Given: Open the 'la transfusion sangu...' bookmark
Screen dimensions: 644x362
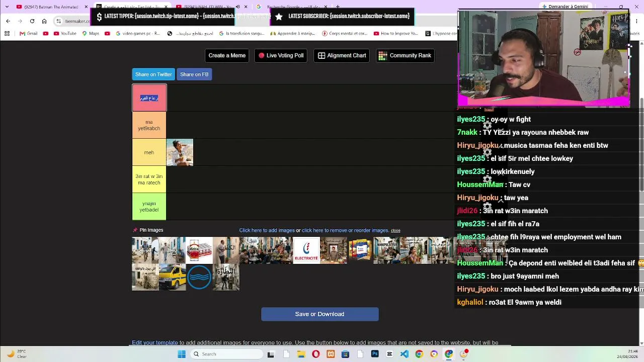Looking at the screenshot, I should 242,34.
